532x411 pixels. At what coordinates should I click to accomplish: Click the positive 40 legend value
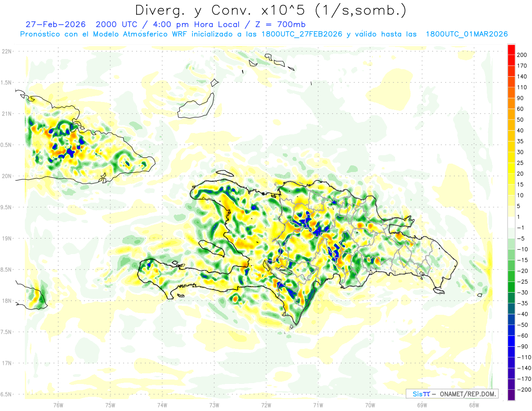521,130
